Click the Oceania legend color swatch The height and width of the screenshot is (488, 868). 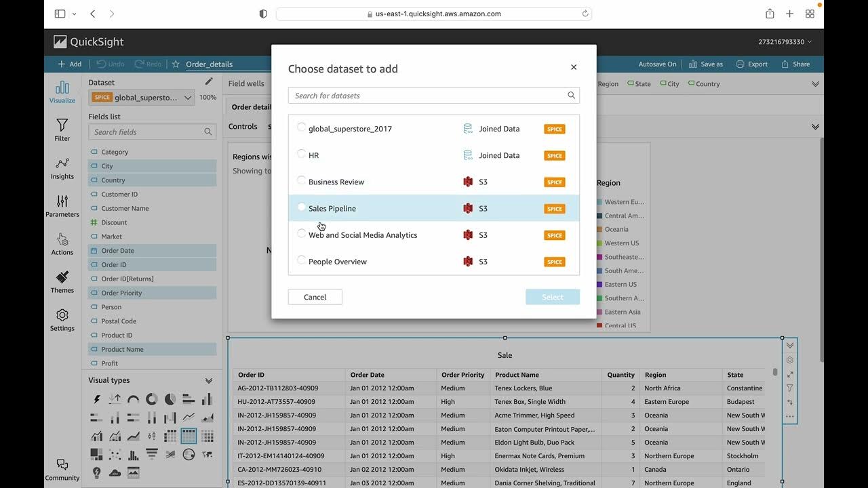599,230
